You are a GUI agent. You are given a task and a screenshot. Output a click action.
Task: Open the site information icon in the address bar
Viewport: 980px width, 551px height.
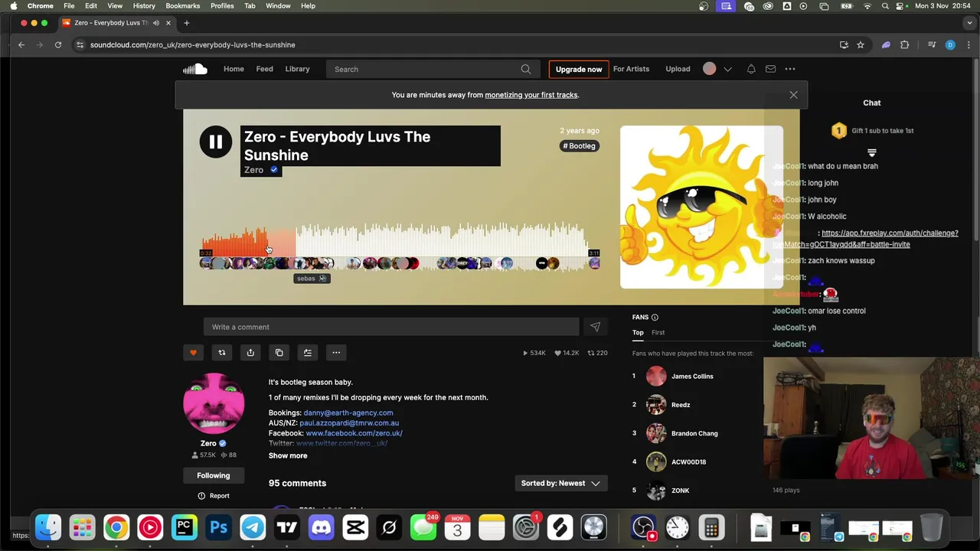(x=80, y=45)
